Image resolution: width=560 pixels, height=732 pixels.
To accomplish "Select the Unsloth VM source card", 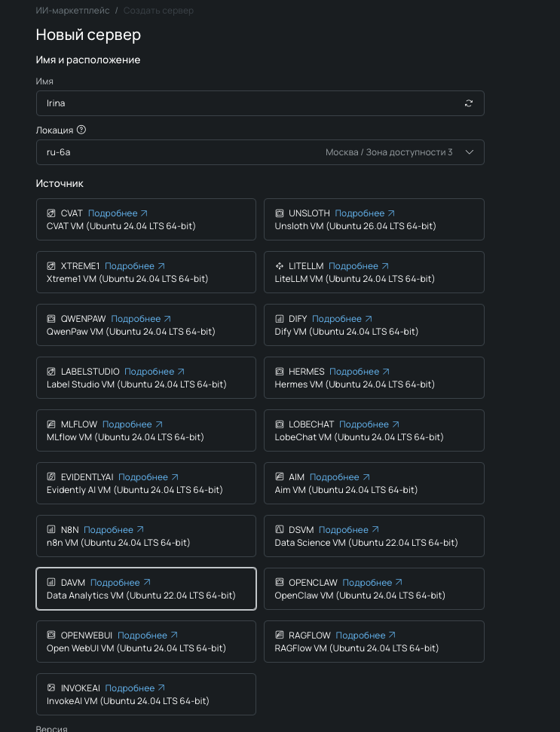I will click(x=374, y=219).
